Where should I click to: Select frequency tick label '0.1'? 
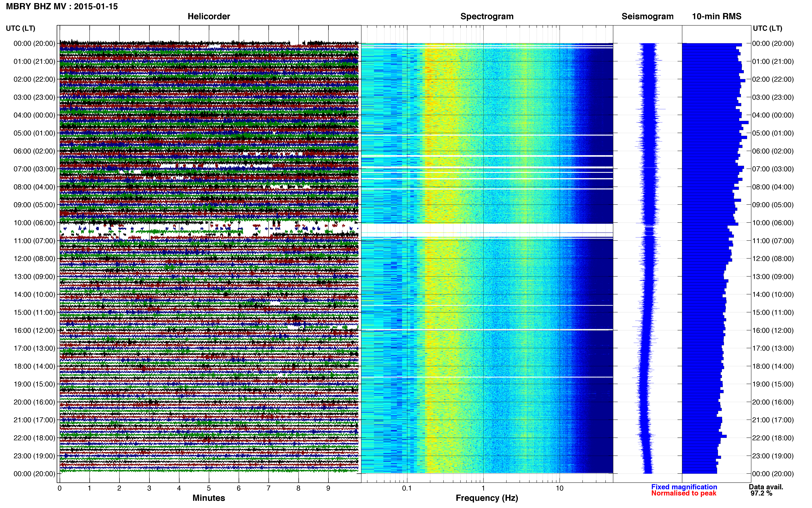[x=407, y=488]
